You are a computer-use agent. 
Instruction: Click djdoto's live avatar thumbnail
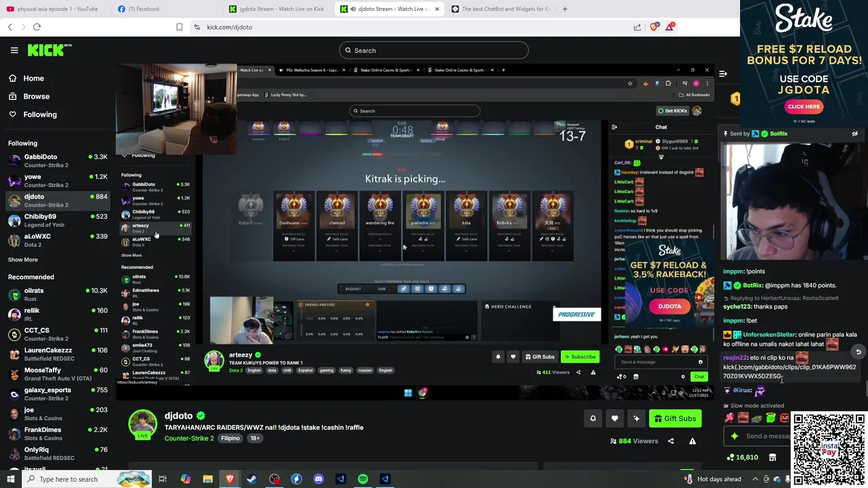click(142, 424)
